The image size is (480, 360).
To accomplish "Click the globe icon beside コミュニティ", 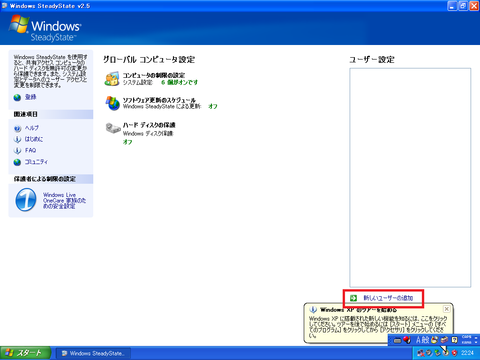I will 17,162.
